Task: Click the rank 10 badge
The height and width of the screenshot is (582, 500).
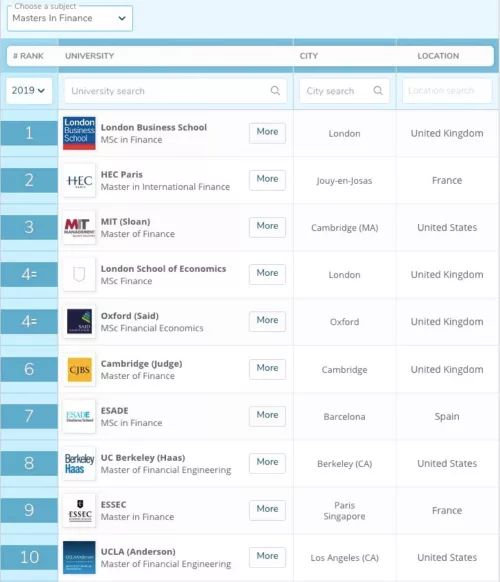Action: tap(29, 557)
